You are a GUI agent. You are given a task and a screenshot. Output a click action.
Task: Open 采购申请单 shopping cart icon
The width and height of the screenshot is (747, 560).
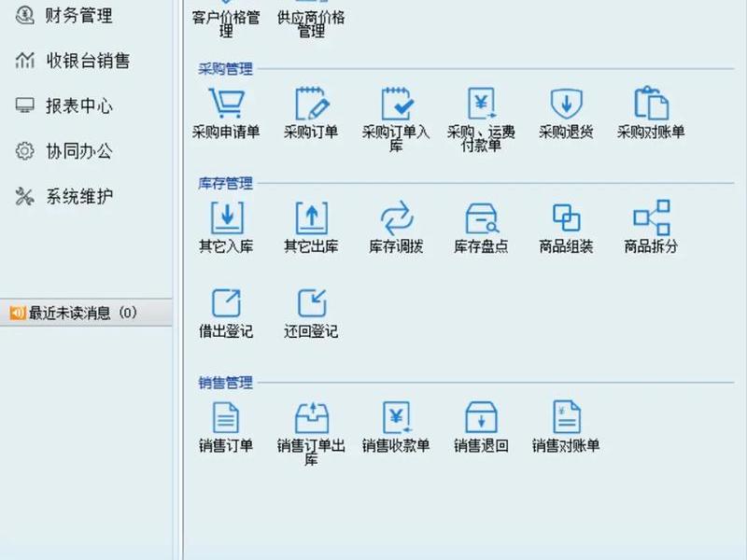pos(226,103)
